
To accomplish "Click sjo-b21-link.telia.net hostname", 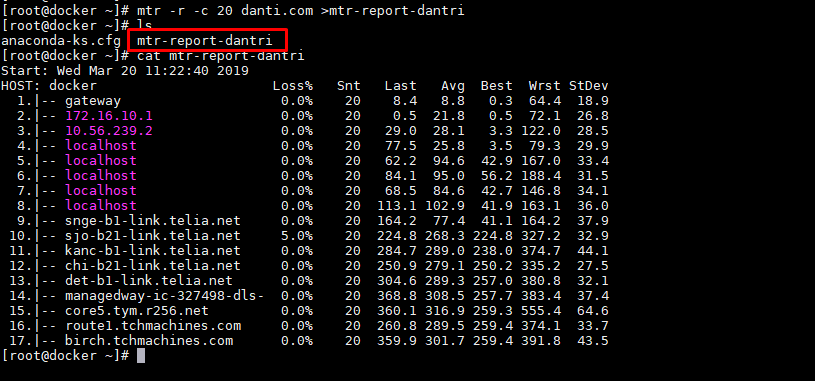I will 153,235.
